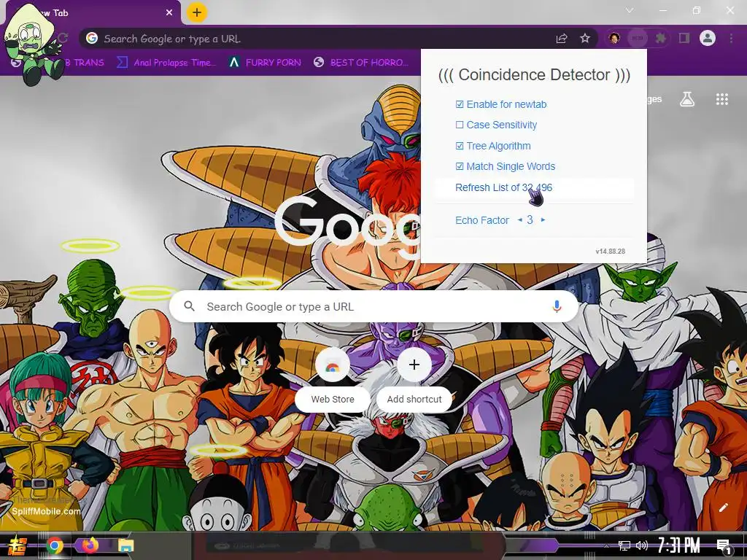Click the Google Labs flask icon
747x560 pixels.
tap(687, 99)
